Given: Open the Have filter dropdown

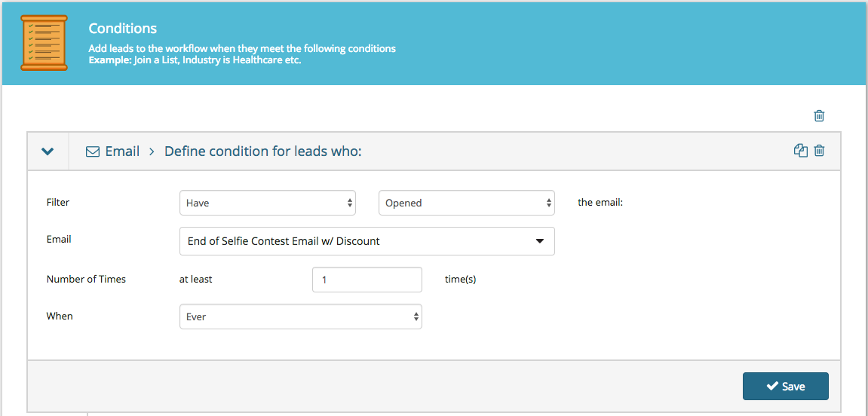Looking at the screenshot, I should 268,203.
